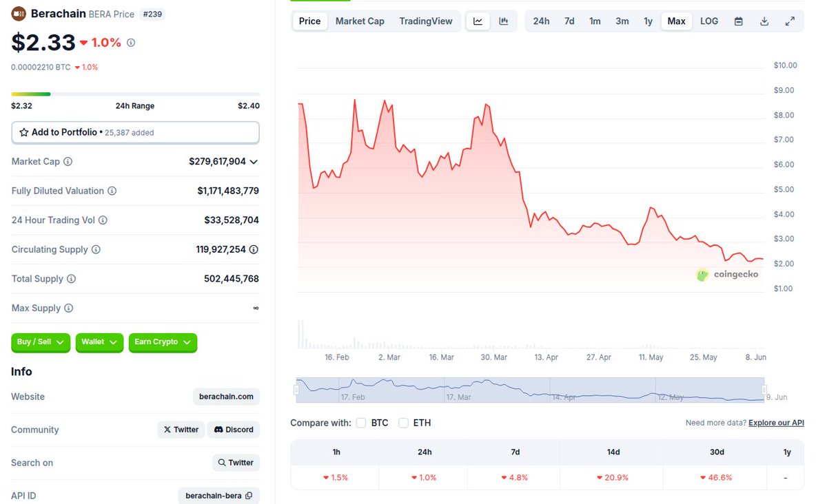Image resolution: width=827 pixels, height=504 pixels.
Task: Toggle ETH comparison checkbox
Action: pos(403,423)
